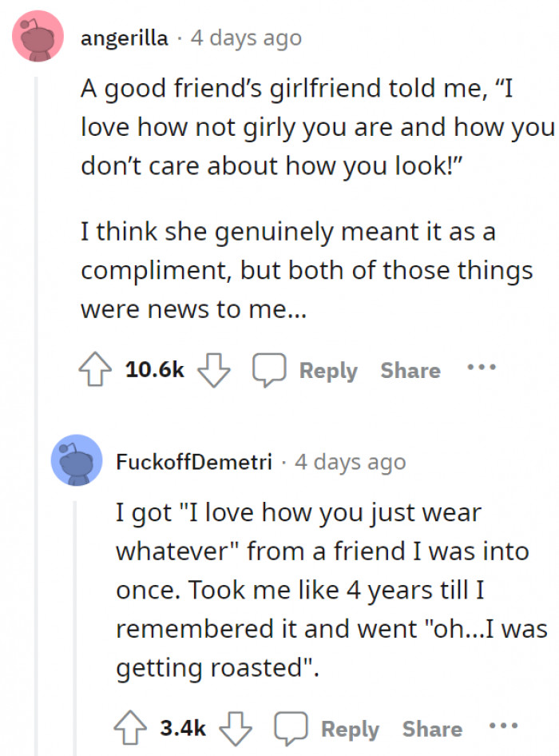Share FuckoffDemetri's reply

[432, 729]
